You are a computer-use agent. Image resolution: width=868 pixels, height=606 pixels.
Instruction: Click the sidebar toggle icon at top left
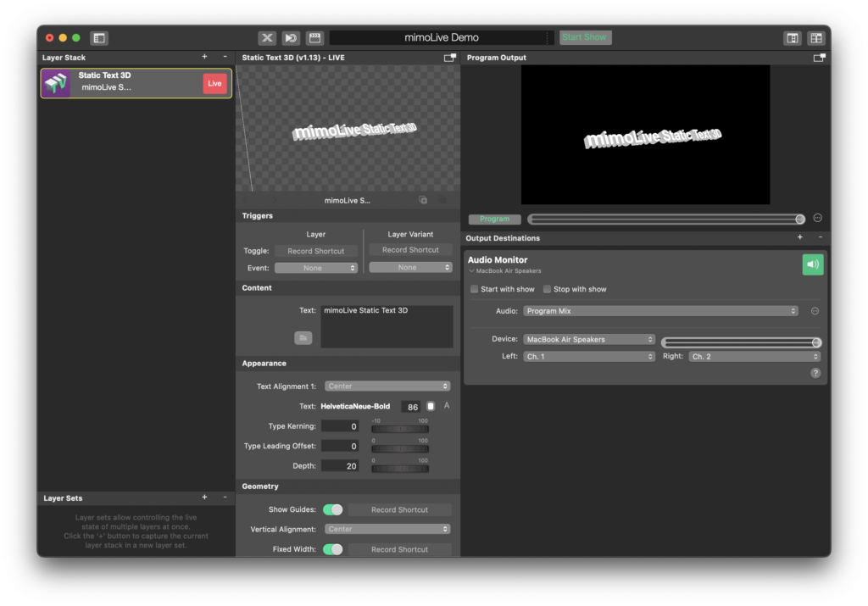tap(98, 37)
